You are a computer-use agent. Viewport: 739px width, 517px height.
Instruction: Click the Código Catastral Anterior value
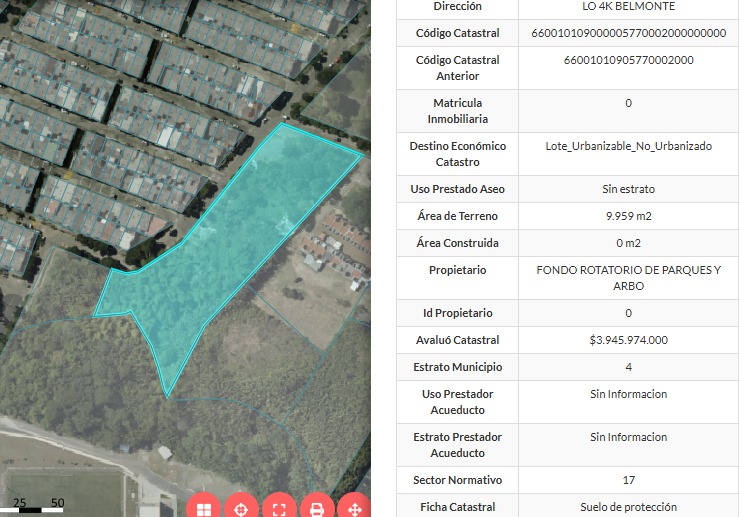(628, 60)
